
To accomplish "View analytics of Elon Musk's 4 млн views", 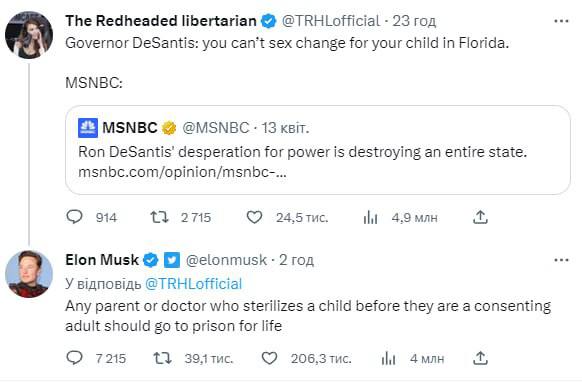I will (388, 359).
